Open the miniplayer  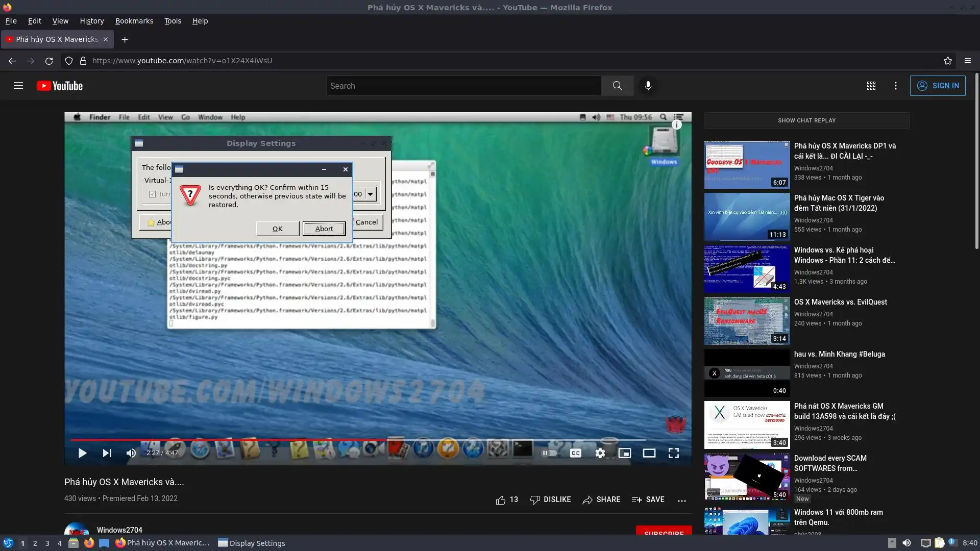[x=624, y=453]
